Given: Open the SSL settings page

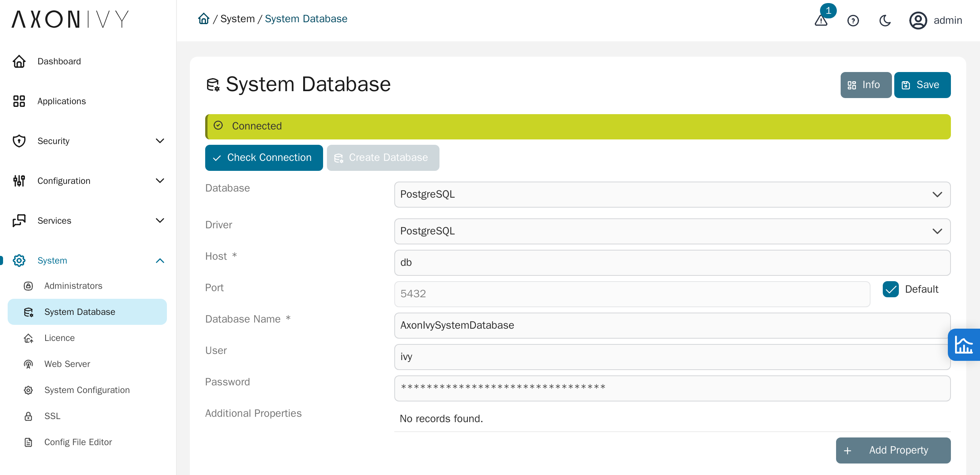Looking at the screenshot, I should (x=87, y=416).
